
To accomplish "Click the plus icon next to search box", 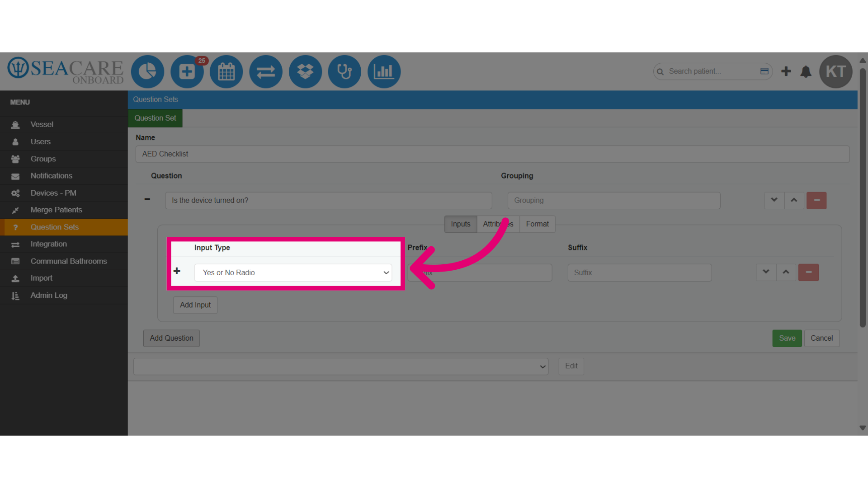I will tap(786, 71).
